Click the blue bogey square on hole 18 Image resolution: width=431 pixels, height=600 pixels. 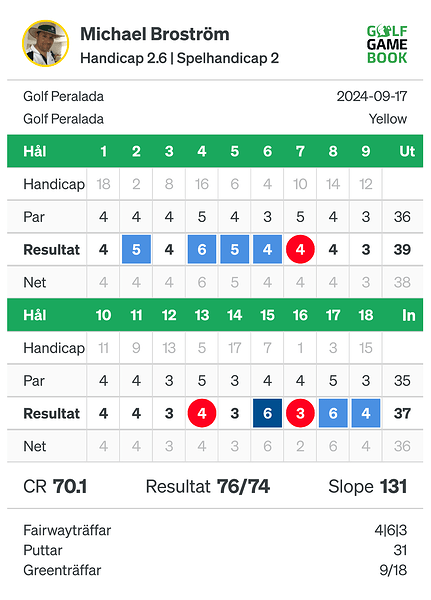coord(366,413)
